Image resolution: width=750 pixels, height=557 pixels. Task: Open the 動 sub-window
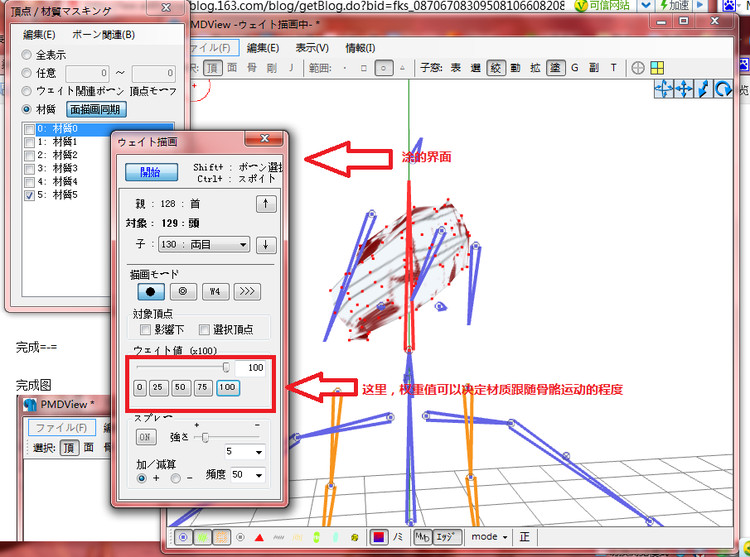coord(515,68)
